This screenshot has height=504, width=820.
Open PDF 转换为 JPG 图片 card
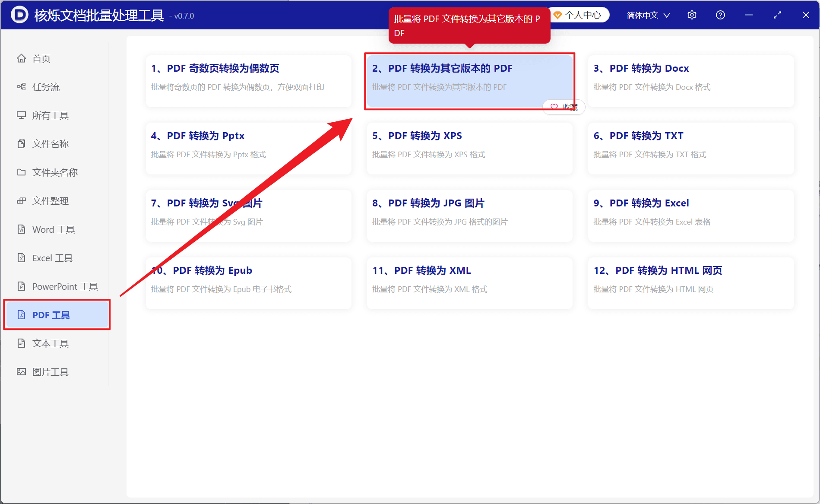469,216
